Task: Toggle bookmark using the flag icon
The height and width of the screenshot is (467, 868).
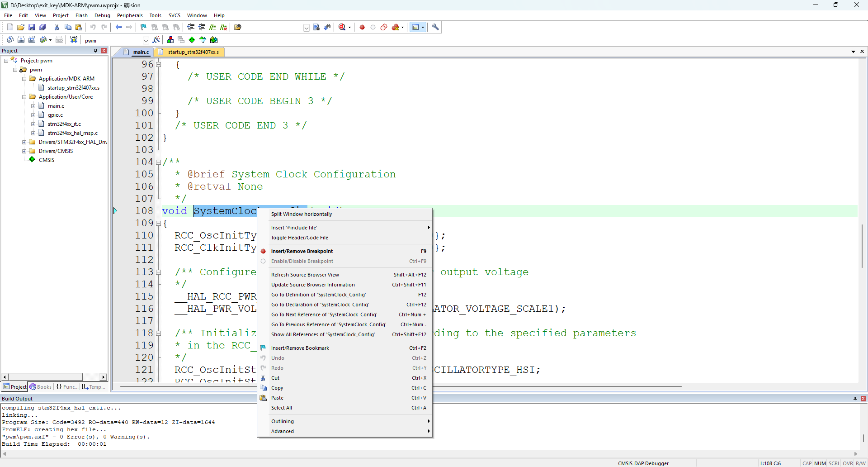Action: click(x=144, y=27)
